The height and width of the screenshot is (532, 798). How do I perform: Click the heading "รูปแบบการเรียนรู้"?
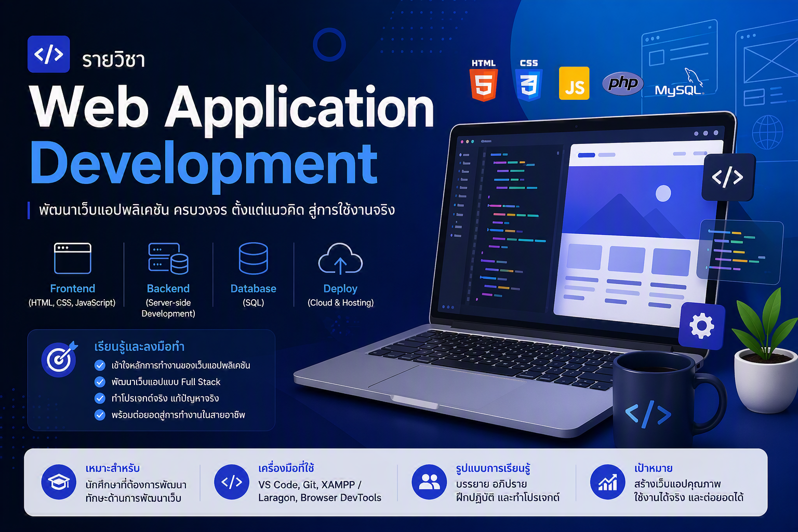(x=493, y=469)
